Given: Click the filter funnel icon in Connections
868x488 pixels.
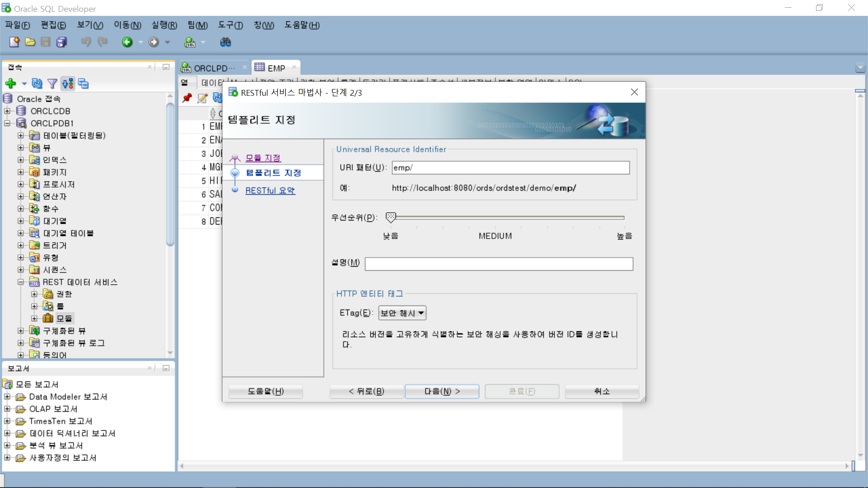Looking at the screenshot, I should [52, 83].
